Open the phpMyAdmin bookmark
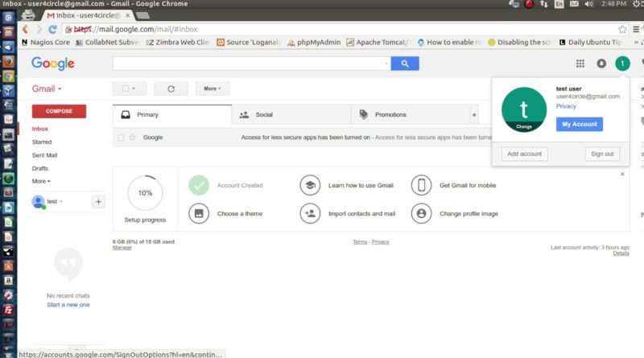644x358 pixels. [314, 43]
